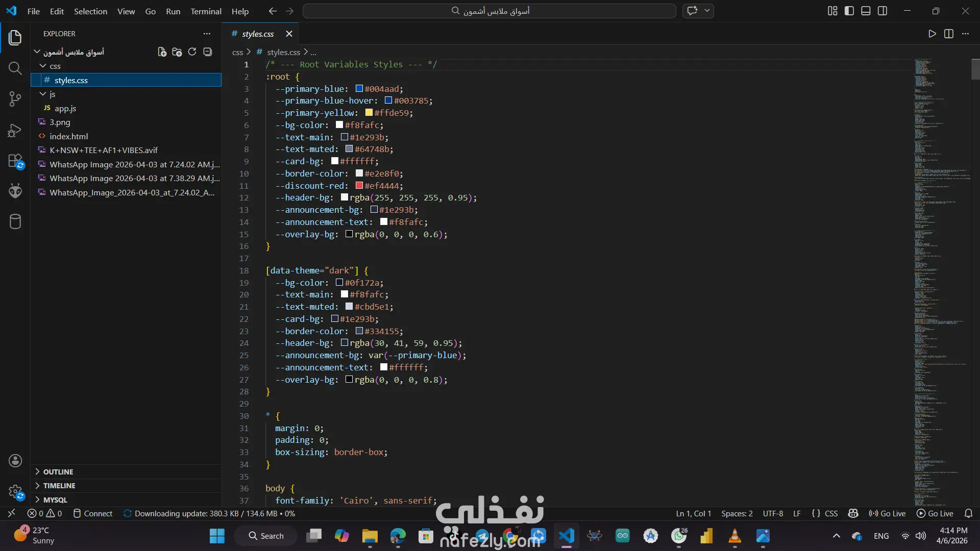Collapse the css folder
The image size is (980, 551).
coord(55,66)
